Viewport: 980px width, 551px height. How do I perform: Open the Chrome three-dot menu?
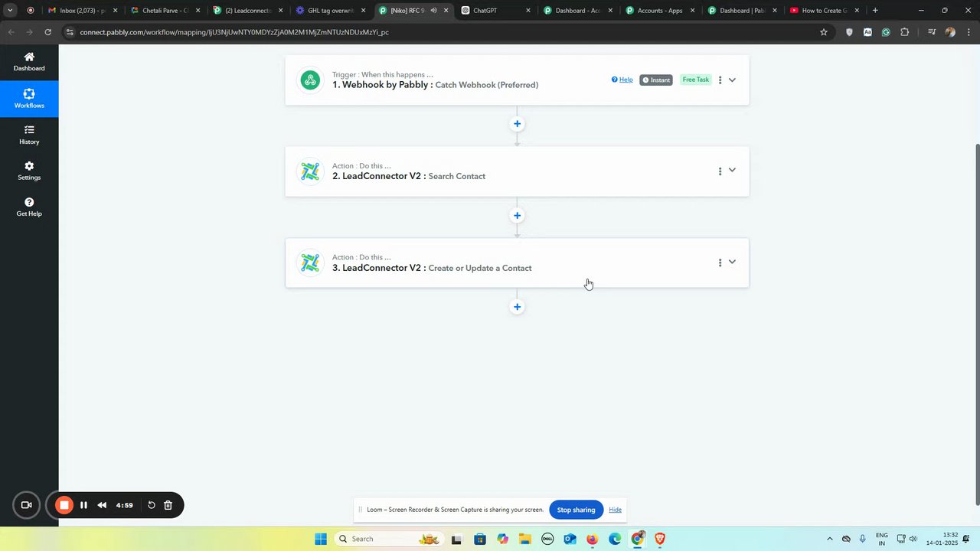click(968, 32)
